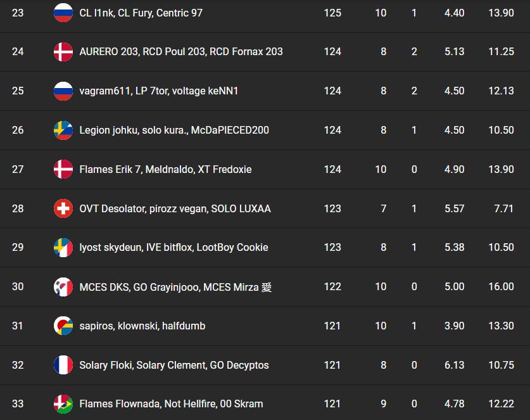Select the Swiss flag next to OVT Desolator
The image size is (530, 420).
tap(63, 208)
